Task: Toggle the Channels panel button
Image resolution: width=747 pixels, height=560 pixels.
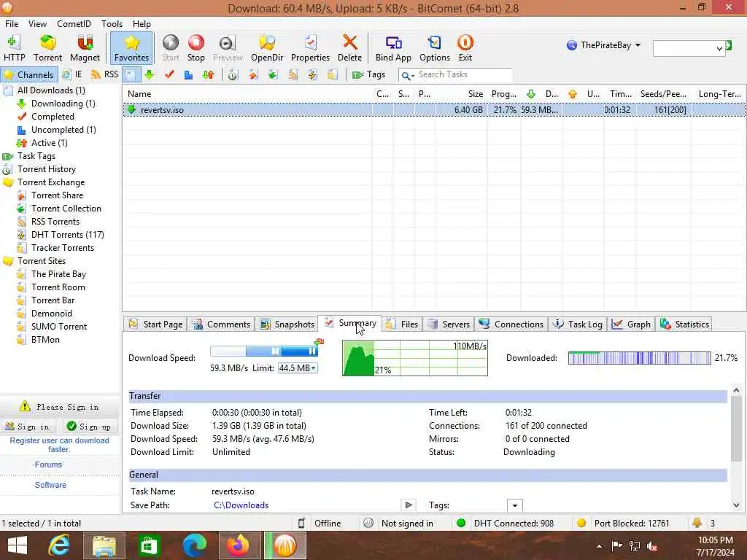Action: point(29,75)
